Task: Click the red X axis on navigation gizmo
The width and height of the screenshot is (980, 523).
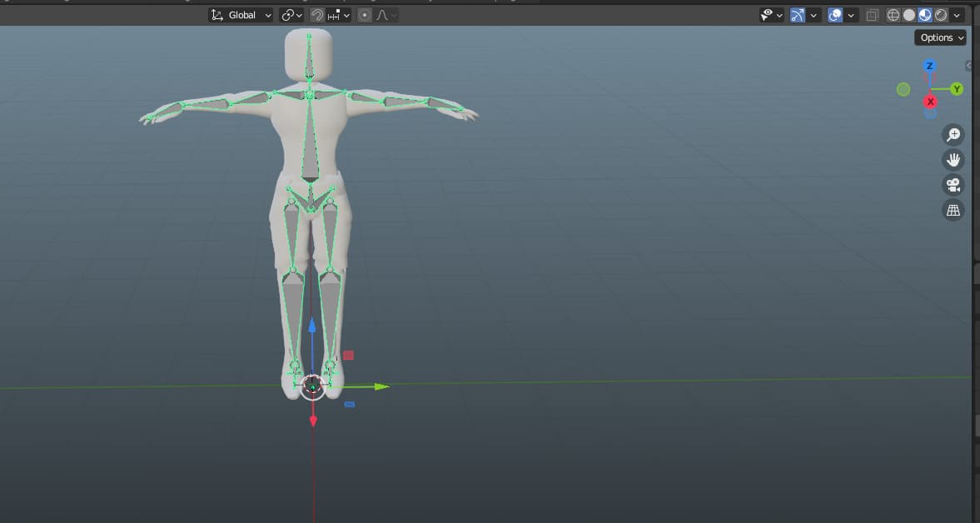Action: [931, 102]
